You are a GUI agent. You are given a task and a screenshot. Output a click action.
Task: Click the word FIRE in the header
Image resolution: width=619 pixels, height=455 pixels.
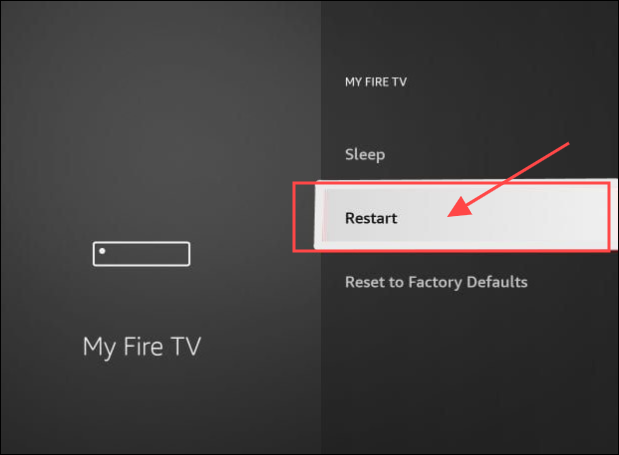[x=377, y=82]
